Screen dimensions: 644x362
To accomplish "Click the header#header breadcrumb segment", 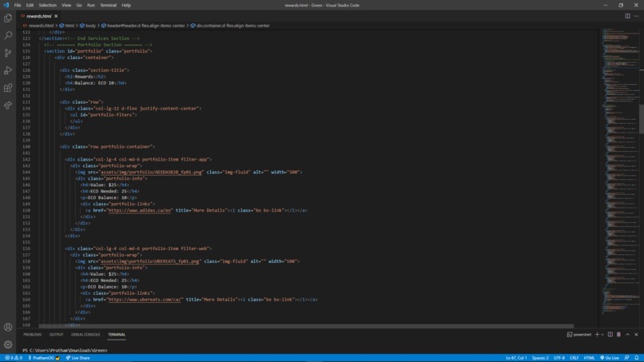I will 145,26.
